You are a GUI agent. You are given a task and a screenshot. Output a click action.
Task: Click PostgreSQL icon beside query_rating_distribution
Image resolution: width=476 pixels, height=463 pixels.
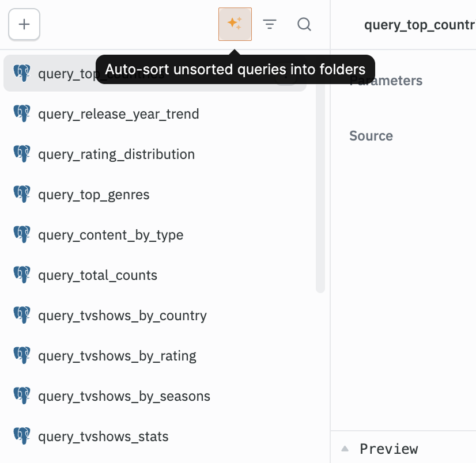[22, 154]
